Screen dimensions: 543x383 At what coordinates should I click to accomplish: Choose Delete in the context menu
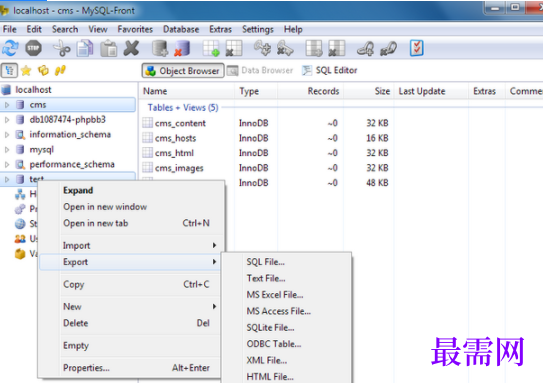pos(130,323)
